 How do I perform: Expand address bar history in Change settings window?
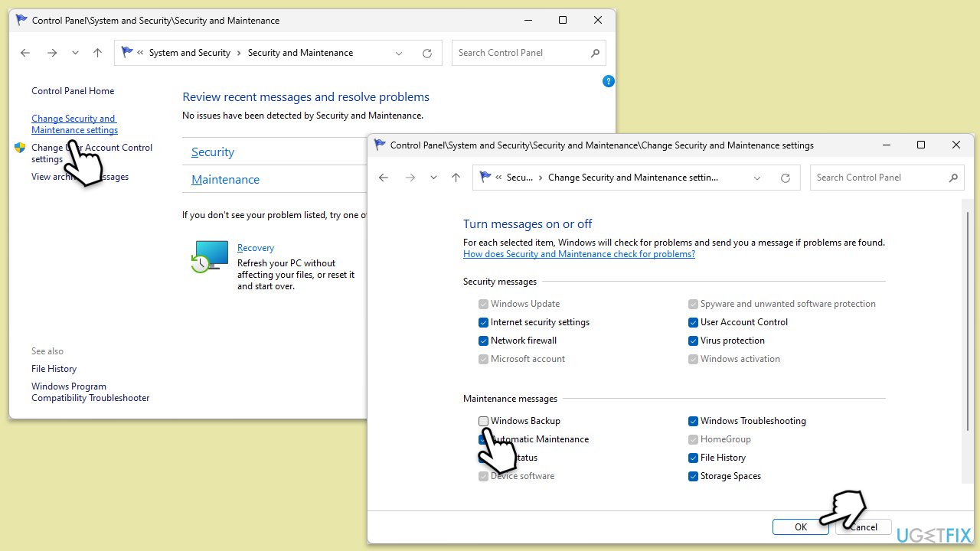point(757,178)
